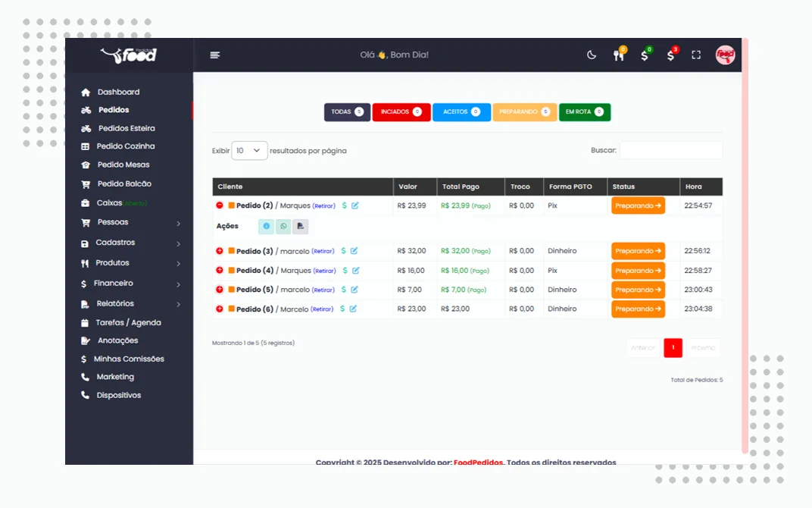
Task: Click dollar icon with green badge
Action: point(645,55)
